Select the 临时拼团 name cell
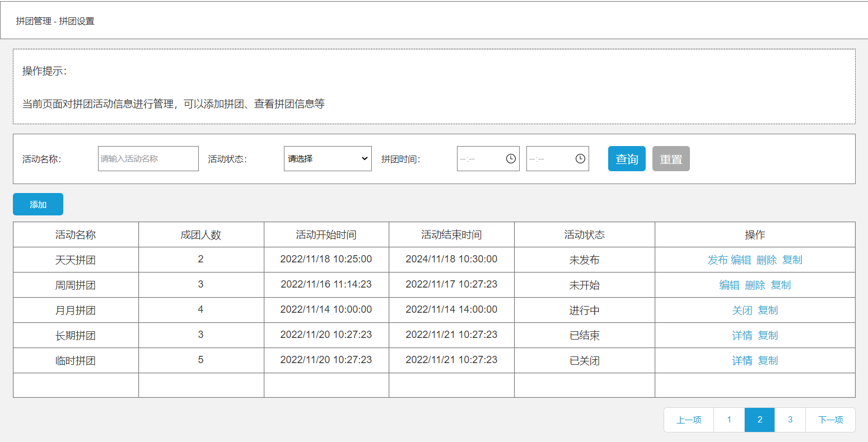The width and height of the screenshot is (868, 442). tap(76, 360)
